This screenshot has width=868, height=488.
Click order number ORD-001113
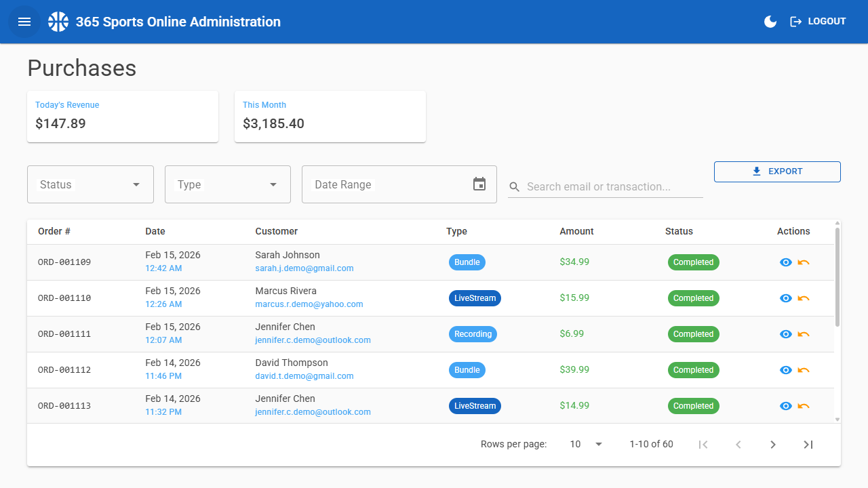pos(64,406)
